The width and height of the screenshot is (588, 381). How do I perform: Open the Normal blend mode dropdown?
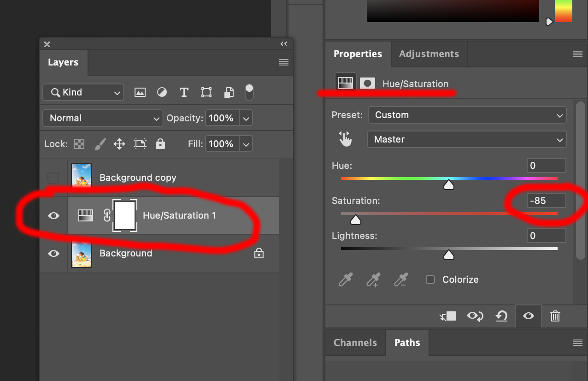click(x=102, y=118)
